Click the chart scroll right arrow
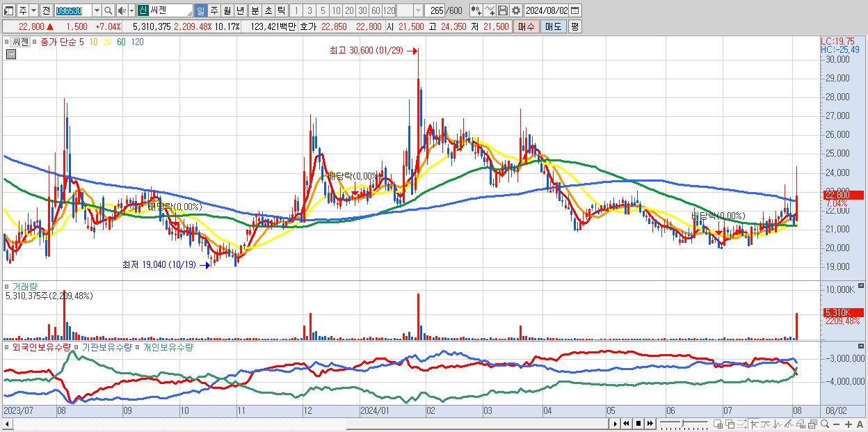The image size is (868, 432). point(615,424)
